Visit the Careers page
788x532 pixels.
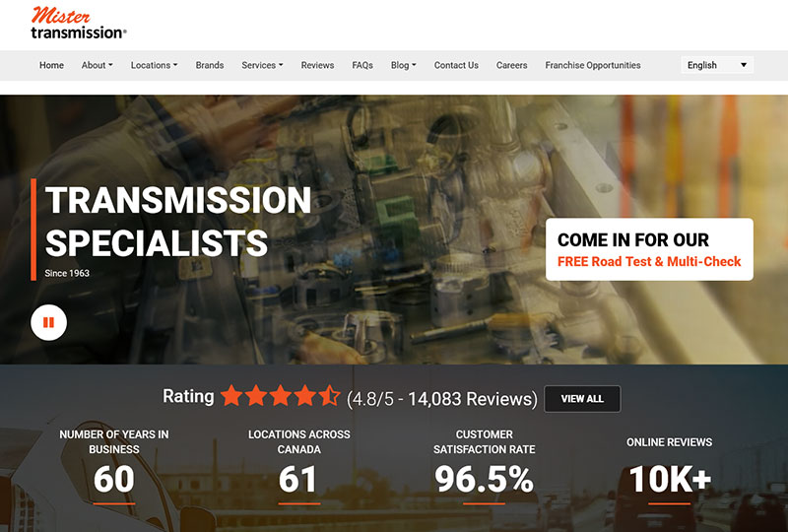pyautogui.click(x=511, y=65)
